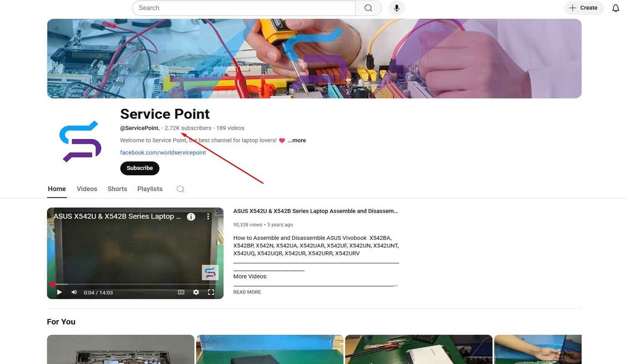The height and width of the screenshot is (364, 627).
Task: Go to the Playlists tab
Action: tap(150, 189)
